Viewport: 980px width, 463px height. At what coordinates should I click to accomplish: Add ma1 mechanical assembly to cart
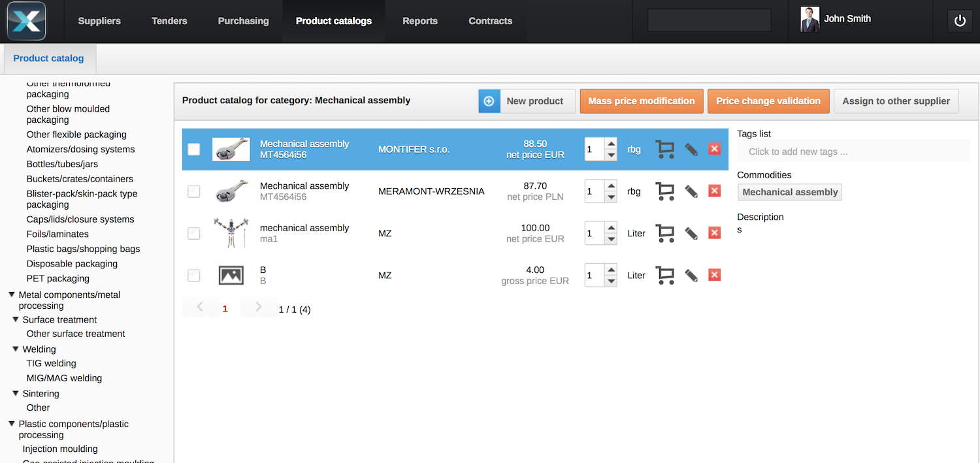point(665,233)
